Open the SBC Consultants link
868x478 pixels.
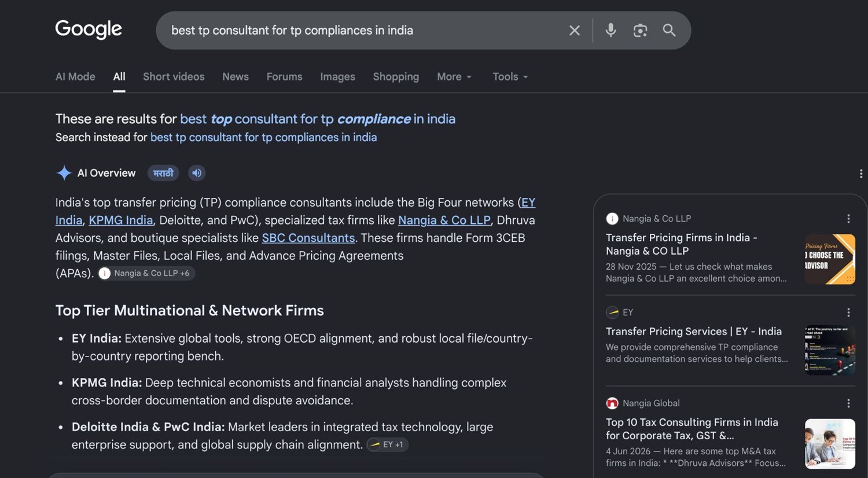(308, 238)
